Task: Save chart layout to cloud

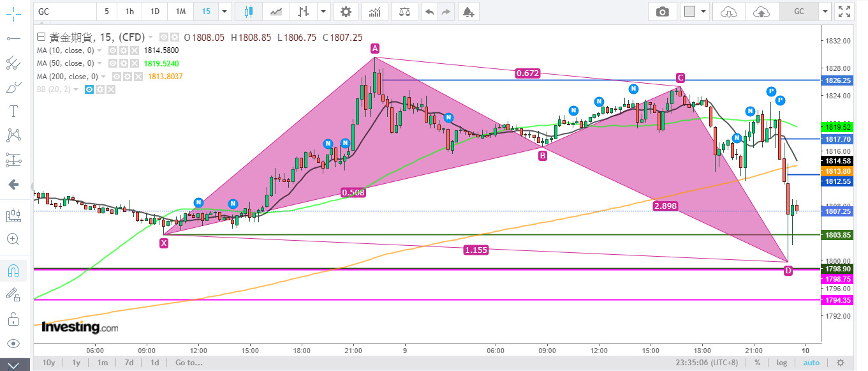Action: [x=761, y=11]
